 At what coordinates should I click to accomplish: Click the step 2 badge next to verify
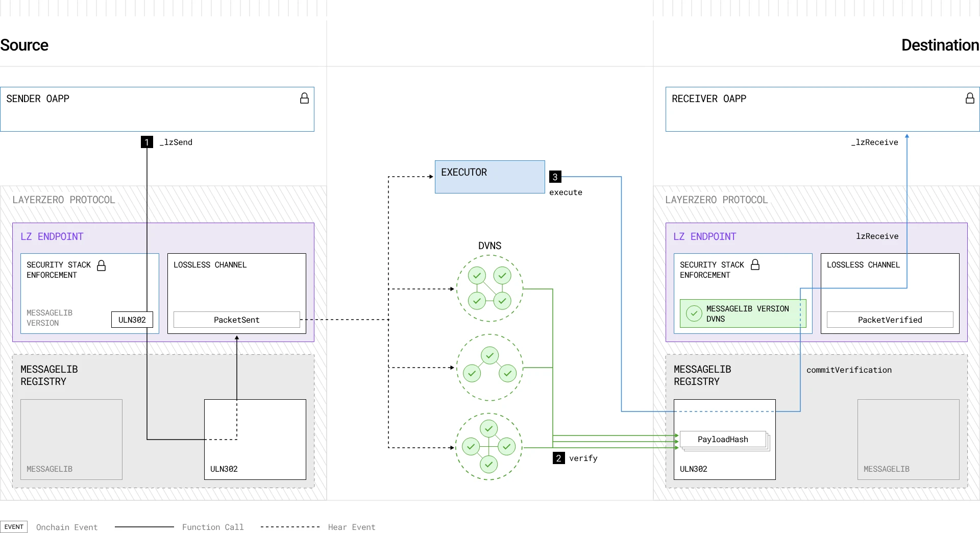click(558, 458)
